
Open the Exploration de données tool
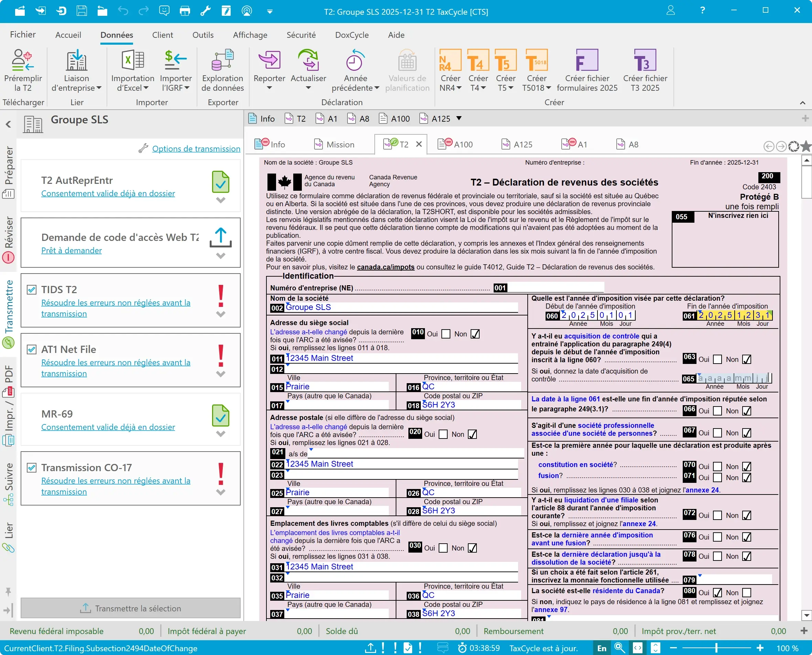tap(222, 60)
